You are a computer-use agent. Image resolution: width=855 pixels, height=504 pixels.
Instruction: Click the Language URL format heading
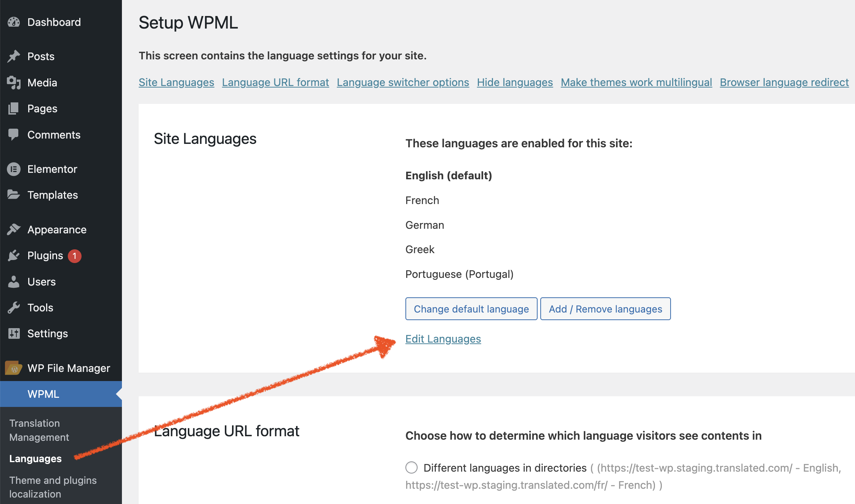click(x=227, y=431)
